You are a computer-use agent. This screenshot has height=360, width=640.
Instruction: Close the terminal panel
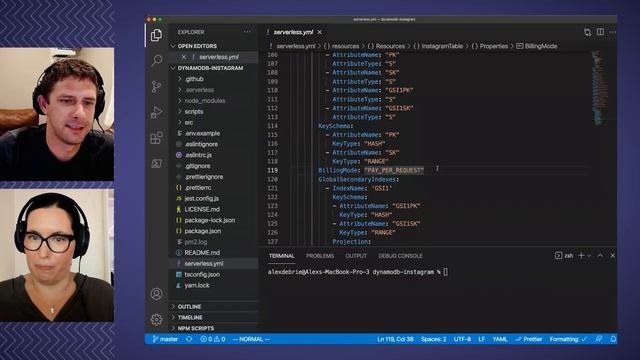click(x=612, y=256)
